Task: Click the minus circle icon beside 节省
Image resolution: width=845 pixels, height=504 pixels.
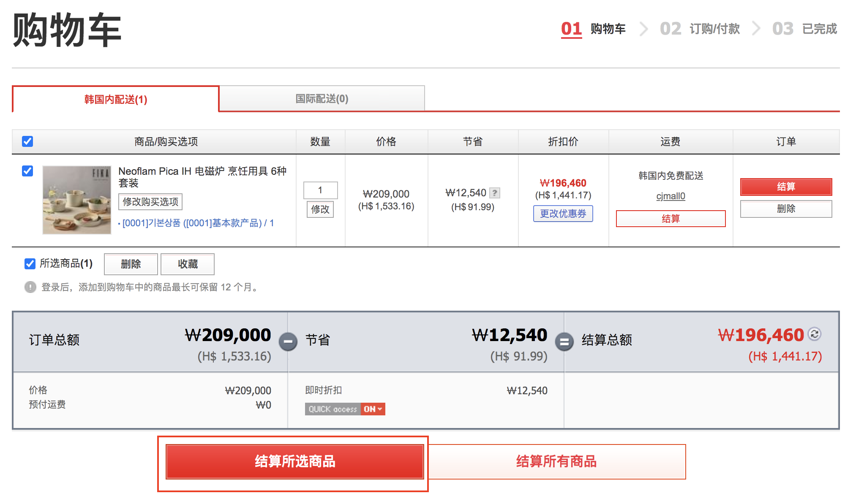Action: tap(288, 341)
